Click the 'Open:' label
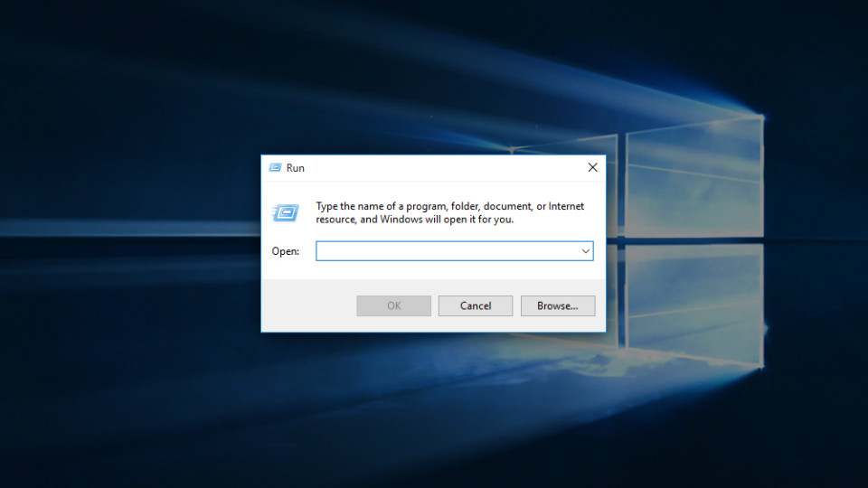This screenshot has width=868, height=488. coord(285,251)
